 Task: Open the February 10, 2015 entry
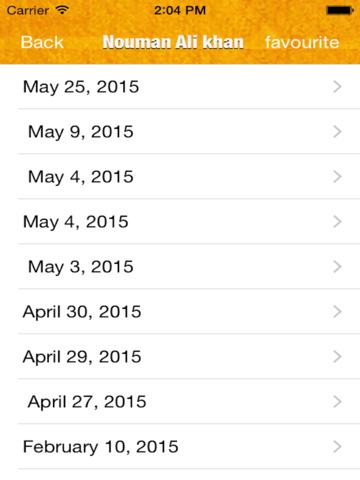coord(180,447)
